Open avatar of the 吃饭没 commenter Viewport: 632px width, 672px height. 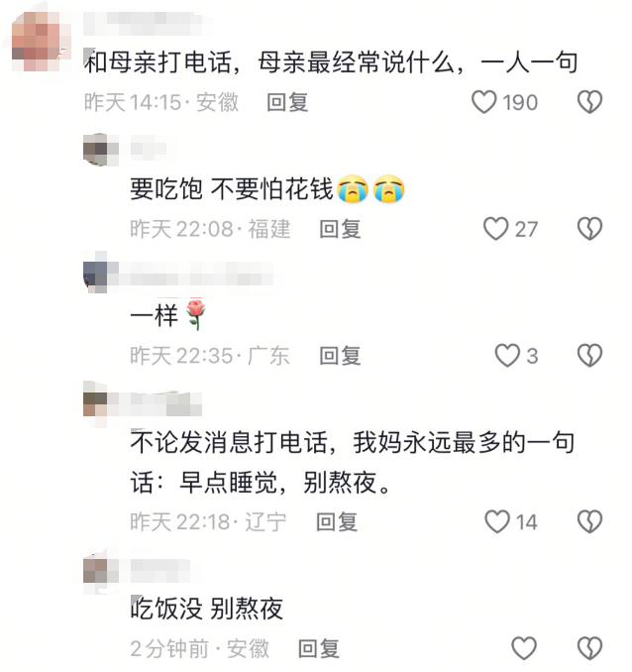tap(101, 571)
